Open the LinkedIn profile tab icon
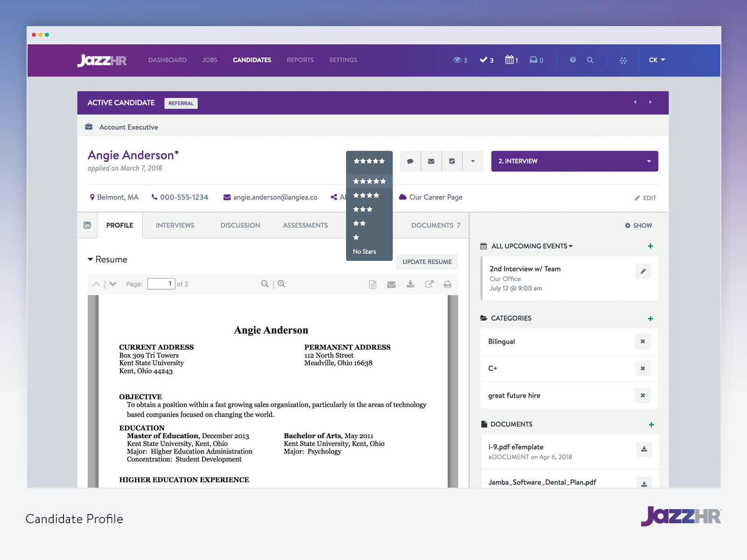The image size is (747, 560). click(x=87, y=225)
